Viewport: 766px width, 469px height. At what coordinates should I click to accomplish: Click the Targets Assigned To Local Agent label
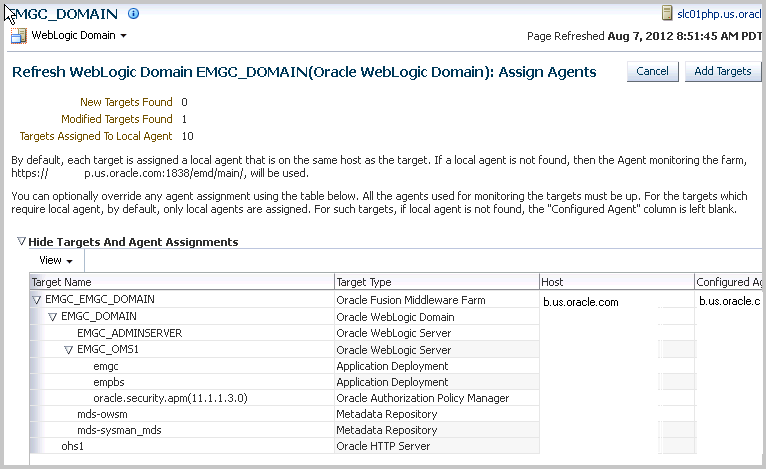(96, 136)
